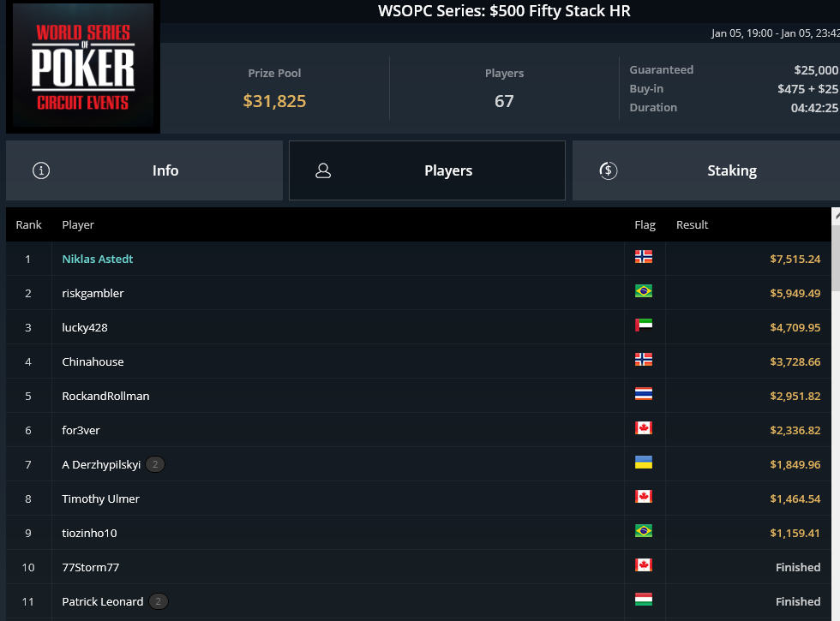Viewport: 840px width, 621px height.
Task: Select the Timothy Ulmer player row
Action: [x=418, y=499]
